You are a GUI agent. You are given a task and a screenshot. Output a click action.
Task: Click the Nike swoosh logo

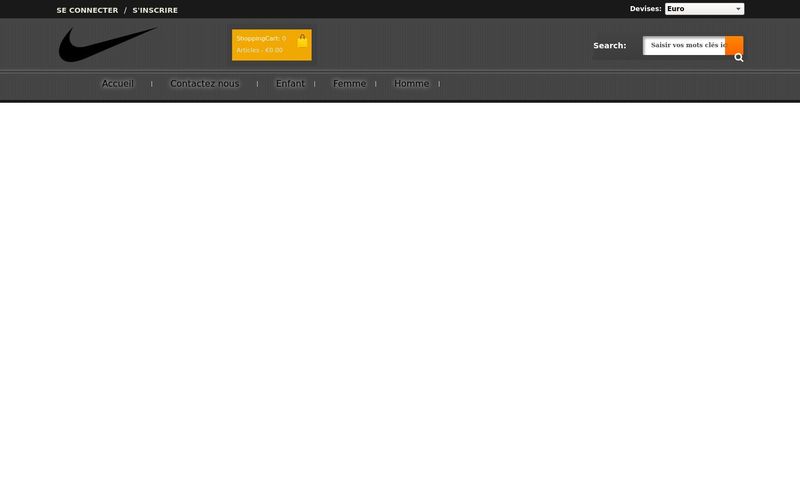pyautogui.click(x=107, y=44)
